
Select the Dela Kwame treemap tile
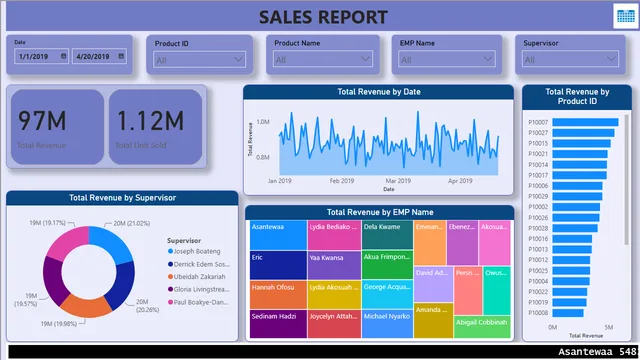click(x=387, y=235)
